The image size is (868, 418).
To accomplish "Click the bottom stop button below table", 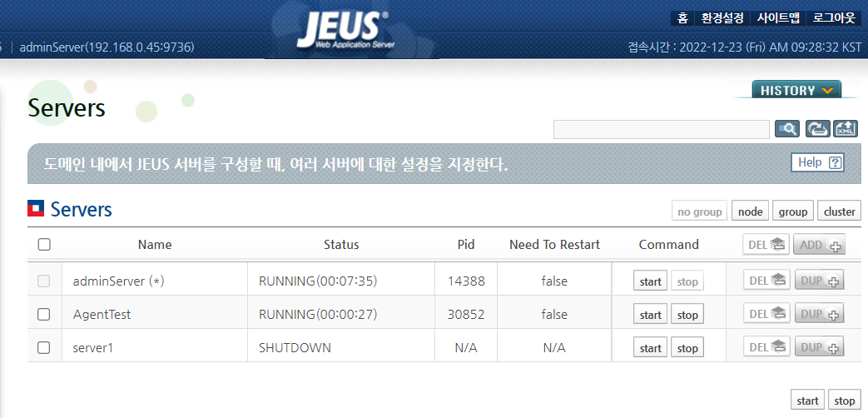I will pyautogui.click(x=845, y=401).
